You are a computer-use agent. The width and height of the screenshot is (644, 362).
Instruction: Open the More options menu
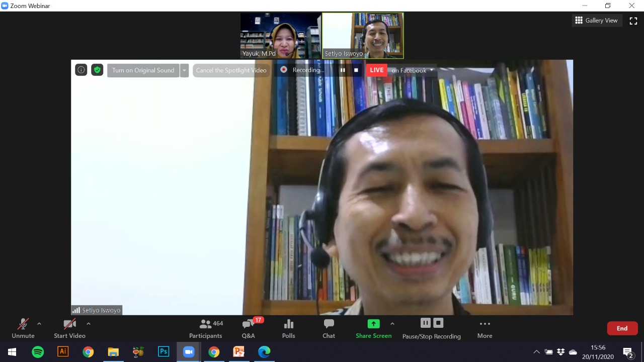[x=484, y=328]
